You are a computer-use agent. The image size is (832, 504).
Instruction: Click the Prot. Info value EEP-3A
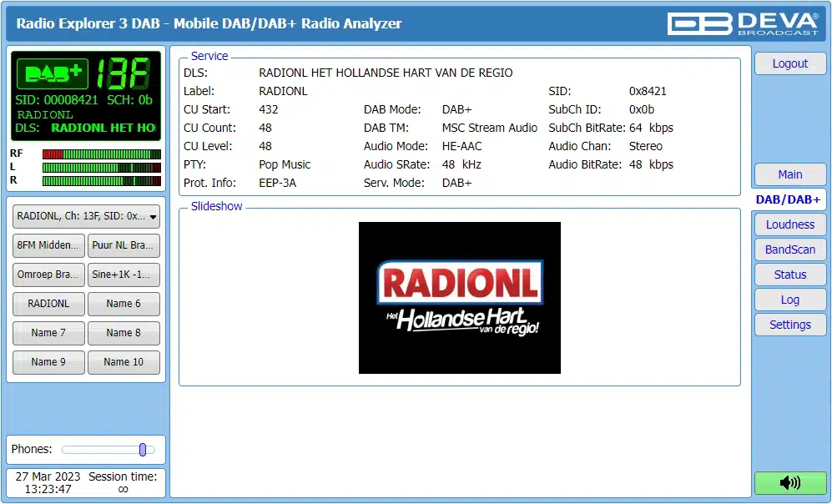[x=278, y=183]
